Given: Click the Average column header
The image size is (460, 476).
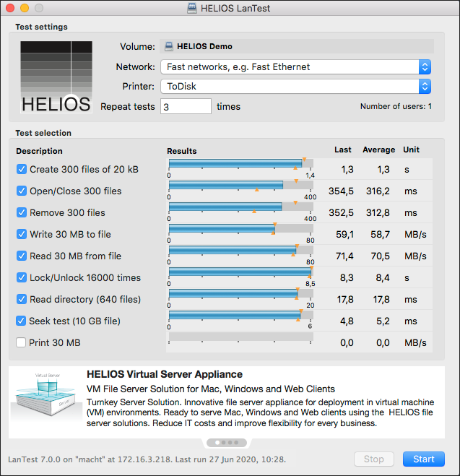Looking at the screenshot, I should [379, 150].
